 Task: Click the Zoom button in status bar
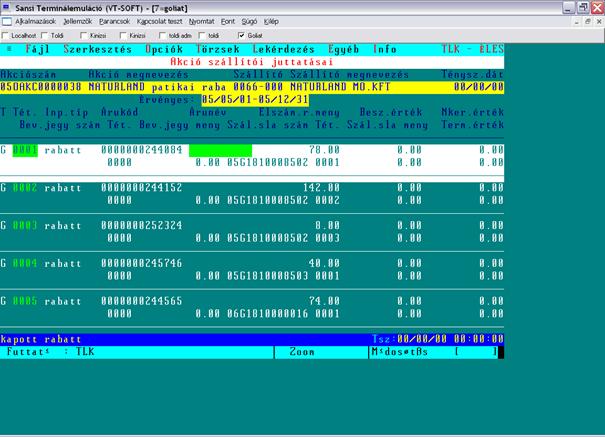[x=302, y=352]
